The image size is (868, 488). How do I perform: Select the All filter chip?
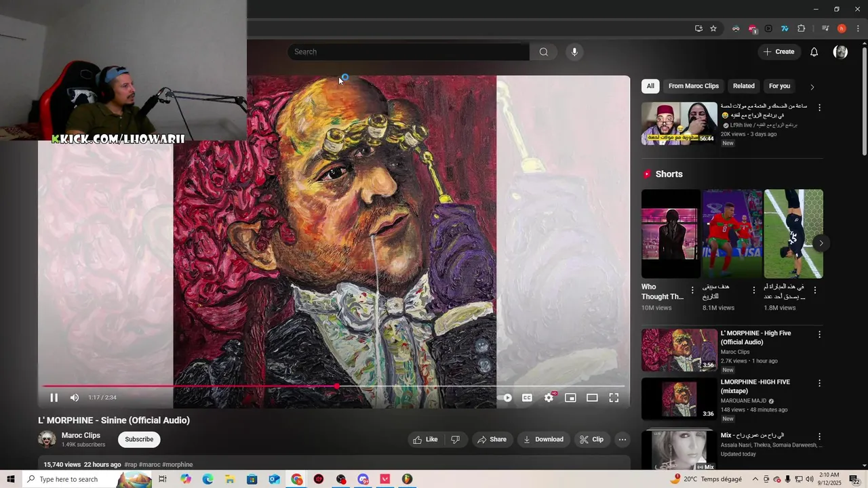[650, 86]
